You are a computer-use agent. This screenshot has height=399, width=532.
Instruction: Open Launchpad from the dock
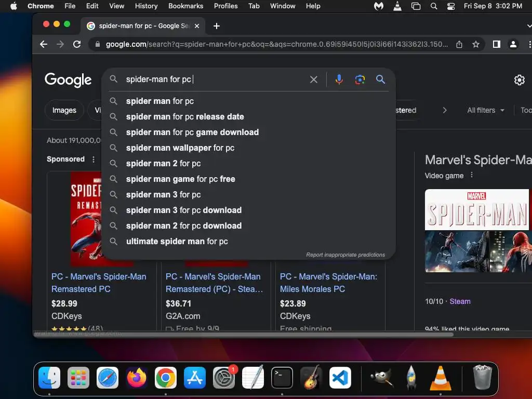(78, 378)
